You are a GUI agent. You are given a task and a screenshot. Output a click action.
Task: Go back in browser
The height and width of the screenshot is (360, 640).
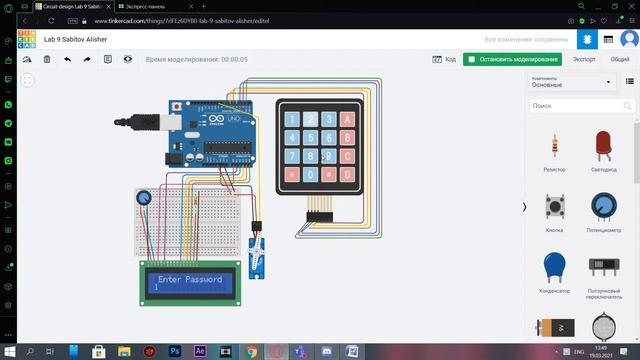pos(25,20)
